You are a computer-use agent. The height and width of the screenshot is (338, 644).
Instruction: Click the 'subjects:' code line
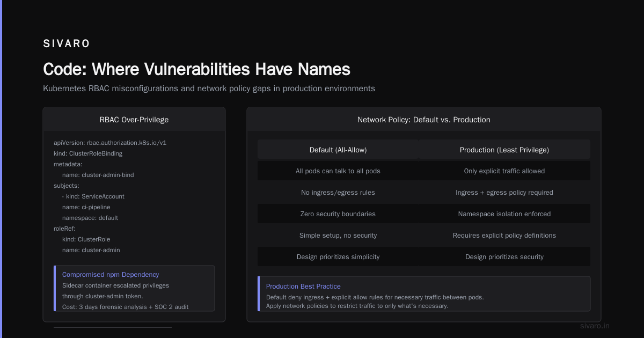tap(67, 186)
